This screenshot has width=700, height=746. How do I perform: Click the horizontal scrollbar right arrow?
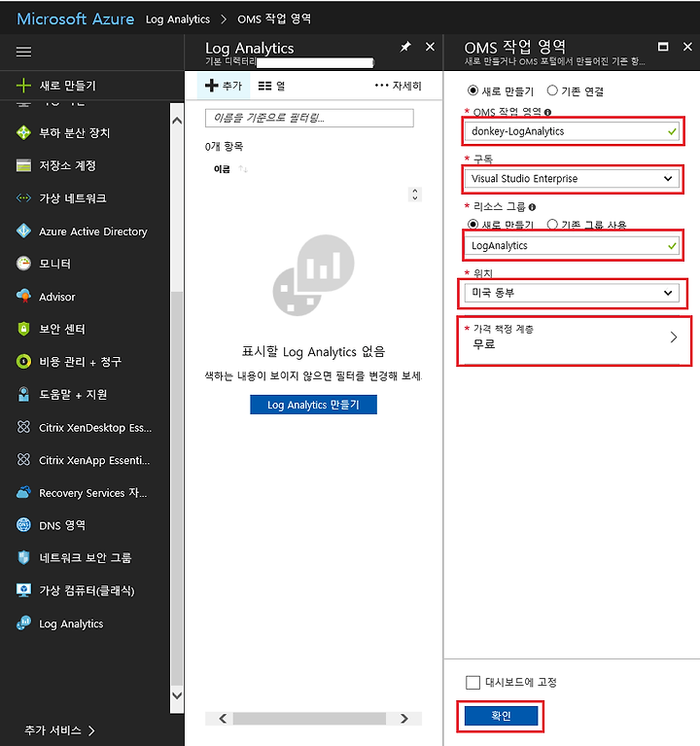tap(404, 719)
